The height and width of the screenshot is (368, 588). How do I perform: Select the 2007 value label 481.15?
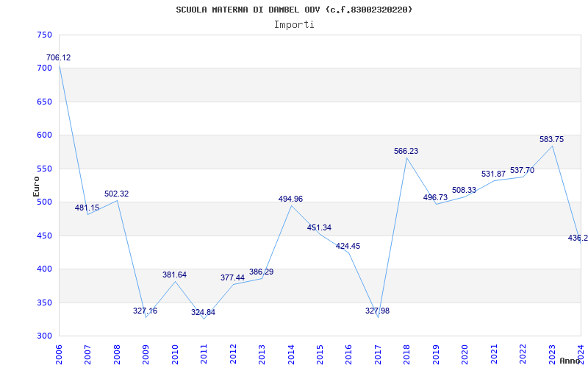(87, 208)
